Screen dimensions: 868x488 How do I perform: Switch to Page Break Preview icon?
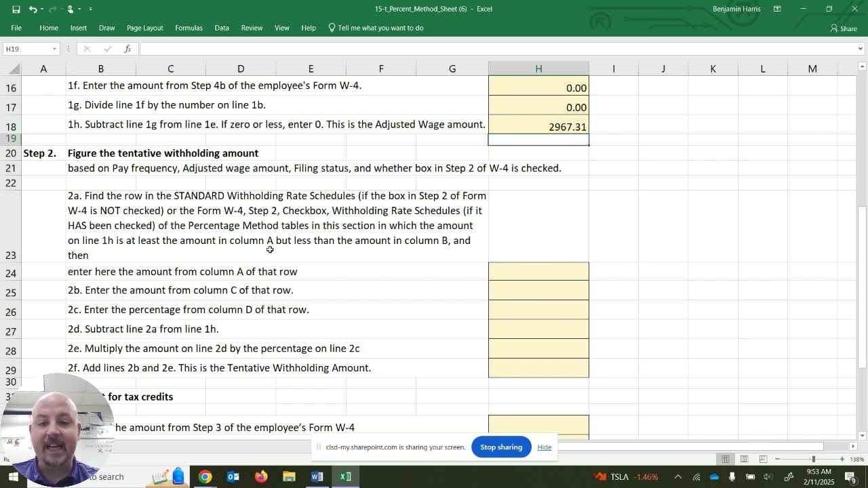coord(763,460)
